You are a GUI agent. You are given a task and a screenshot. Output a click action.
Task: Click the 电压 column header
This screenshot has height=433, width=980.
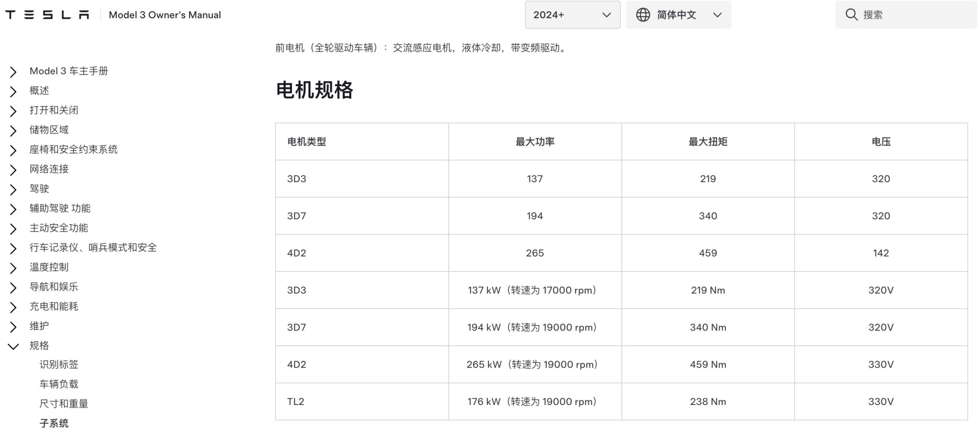(x=881, y=142)
